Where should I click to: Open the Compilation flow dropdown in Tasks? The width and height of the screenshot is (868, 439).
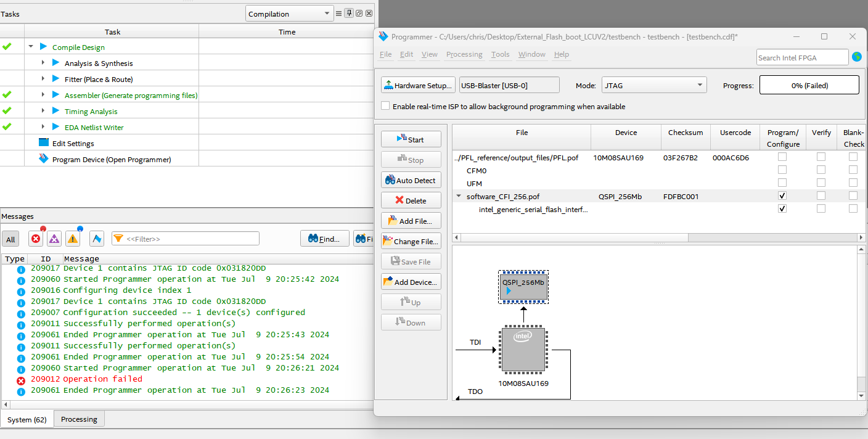coord(290,14)
